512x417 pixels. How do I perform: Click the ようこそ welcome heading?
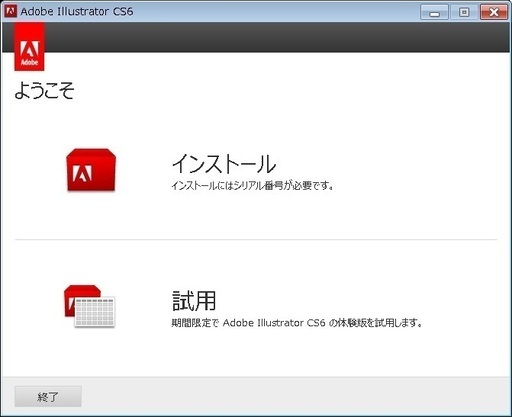pos(44,90)
